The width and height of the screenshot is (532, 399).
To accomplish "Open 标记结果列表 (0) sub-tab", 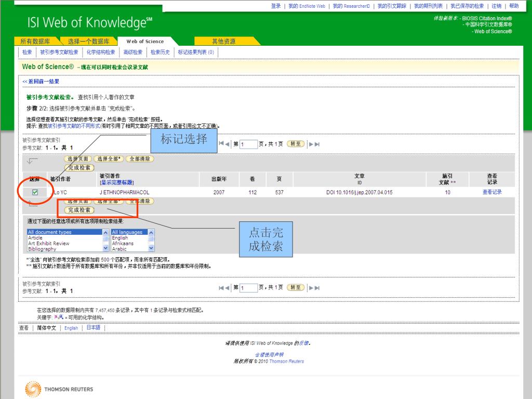I will [x=196, y=52].
